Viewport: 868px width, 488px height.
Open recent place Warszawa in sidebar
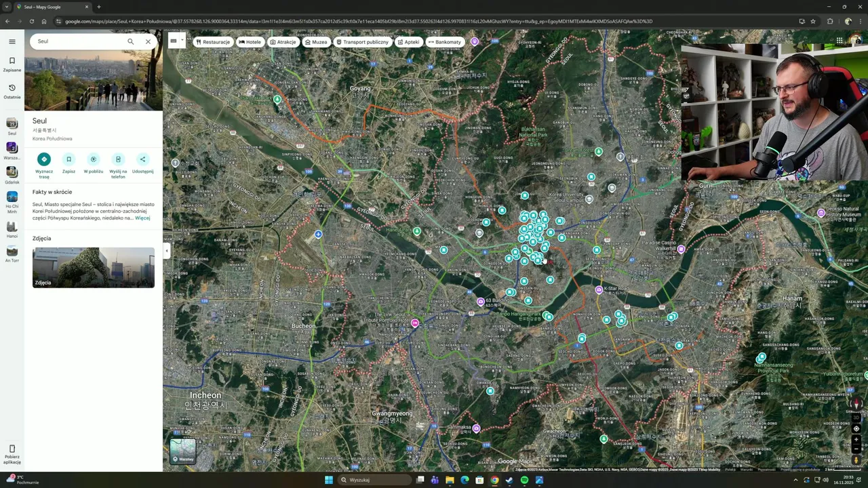[12, 150]
